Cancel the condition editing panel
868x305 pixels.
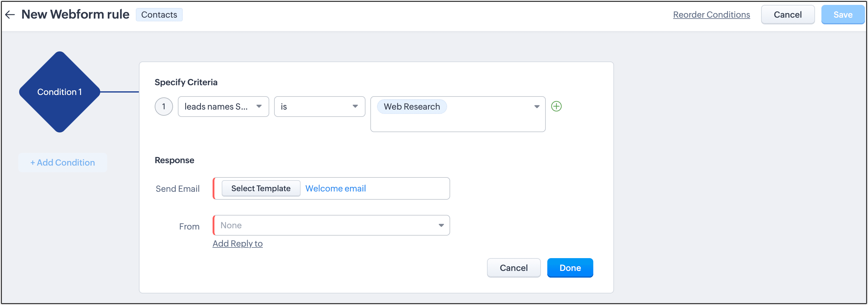(x=513, y=268)
